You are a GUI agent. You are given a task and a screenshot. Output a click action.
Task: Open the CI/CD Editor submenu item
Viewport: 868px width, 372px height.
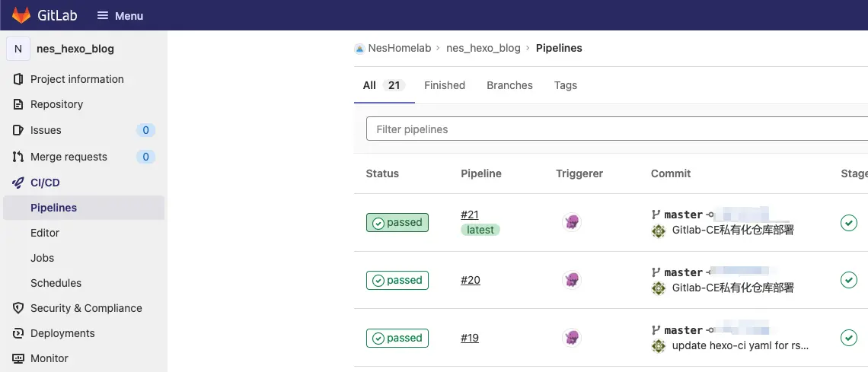pos(45,233)
